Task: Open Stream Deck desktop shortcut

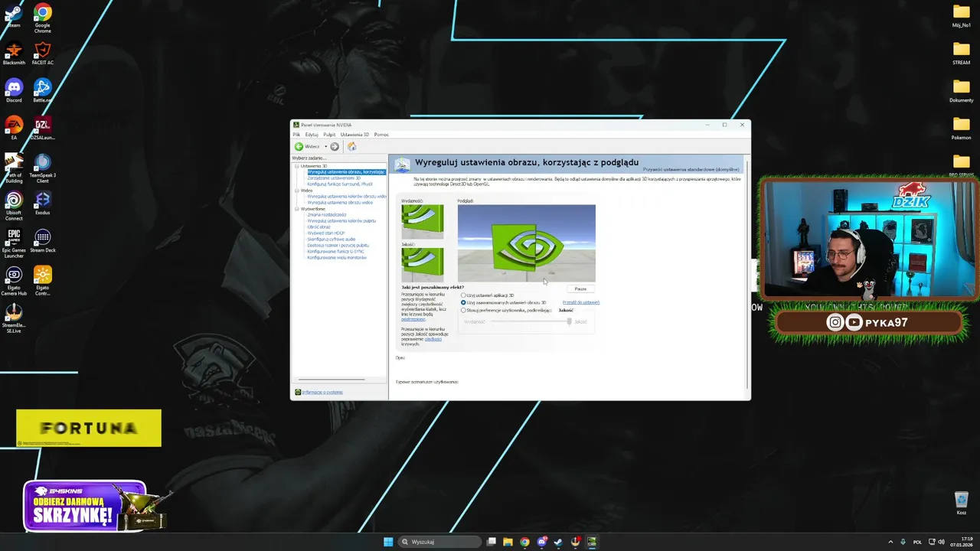Action: 42,240
